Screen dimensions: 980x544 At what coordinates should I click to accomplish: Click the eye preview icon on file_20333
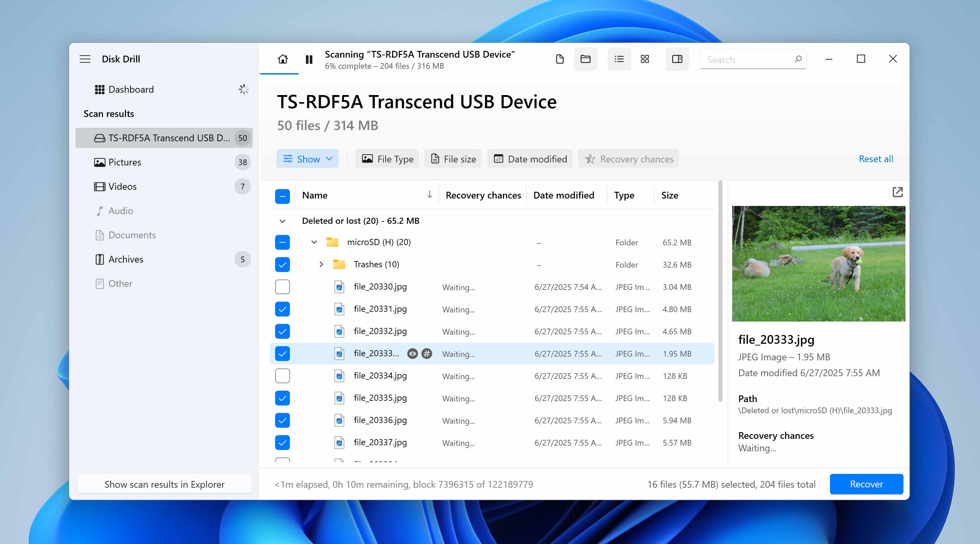pyautogui.click(x=412, y=354)
